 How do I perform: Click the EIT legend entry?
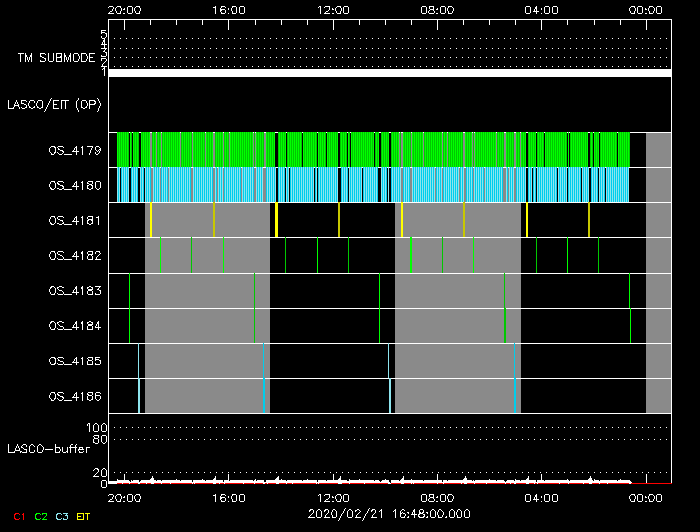coord(84,516)
